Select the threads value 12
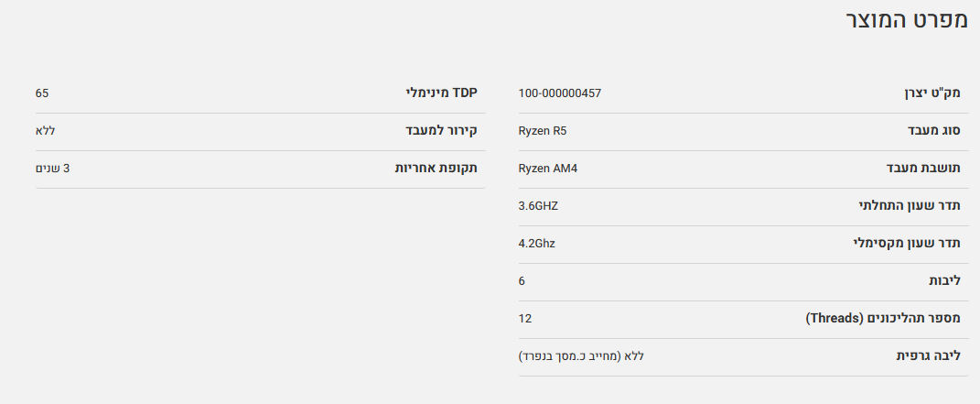This screenshot has width=980, height=404. pos(524,319)
